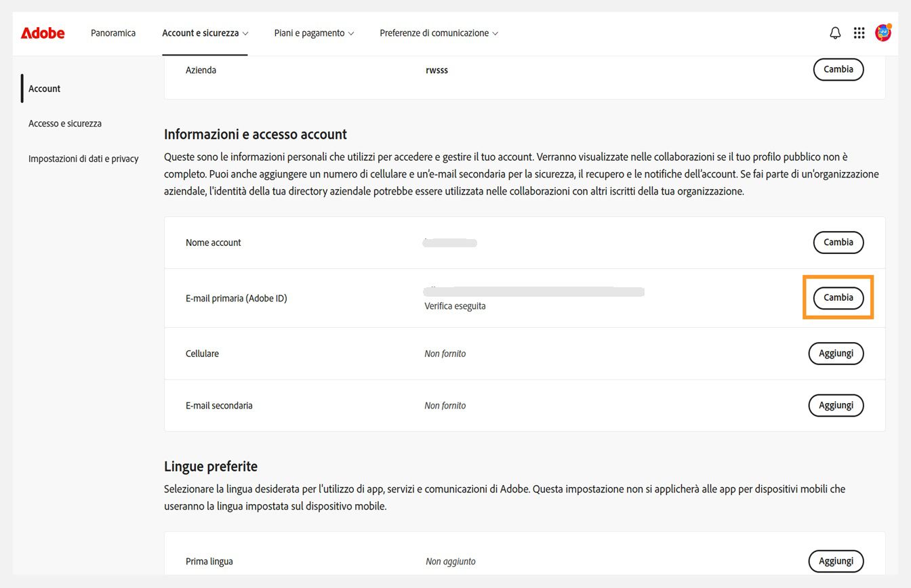Go to the Panoramica menu item
Screen dimensions: 911x588
pyautogui.click(x=113, y=33)
